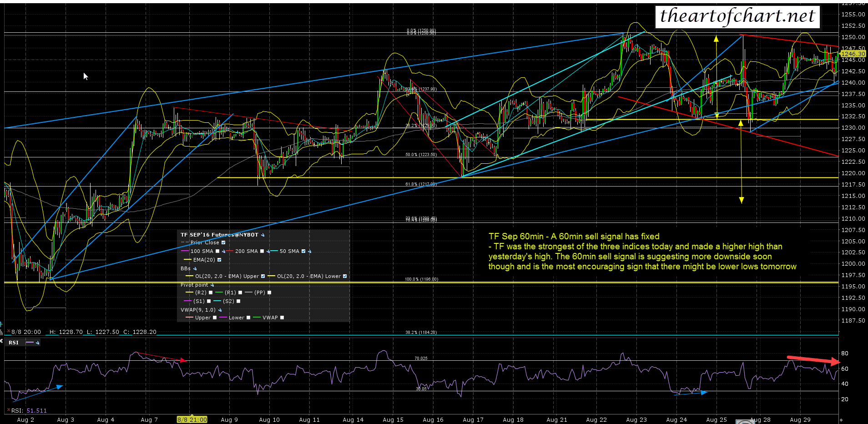The image size is (868, 424).
Task: Enable the 100 SMA checkbox
Action: click(217, 251)
